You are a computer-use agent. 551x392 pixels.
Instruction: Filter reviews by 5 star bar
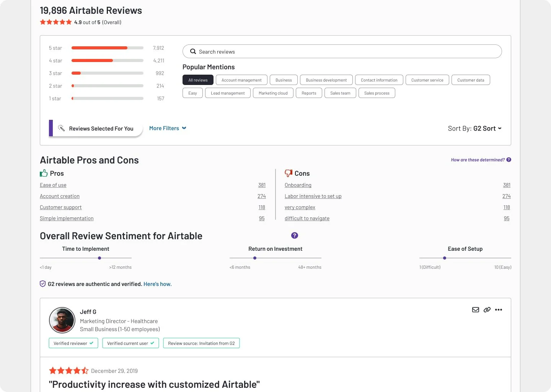[108, 48]
